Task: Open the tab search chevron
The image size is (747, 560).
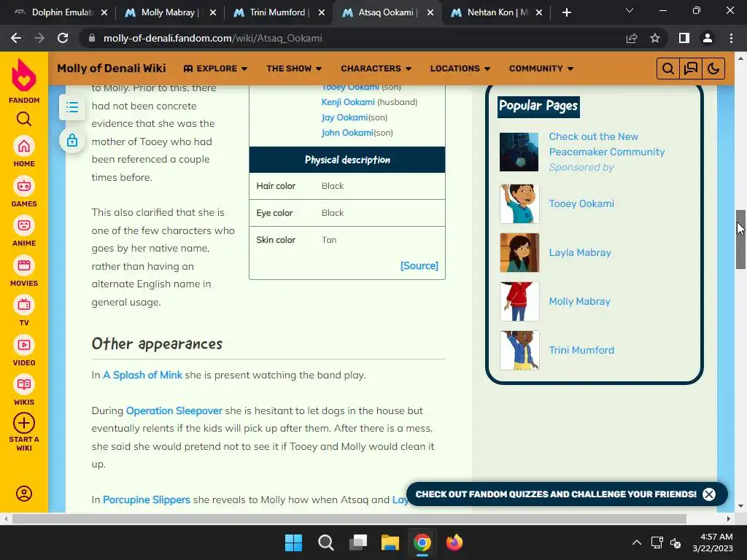Action: tap(630, 10)
